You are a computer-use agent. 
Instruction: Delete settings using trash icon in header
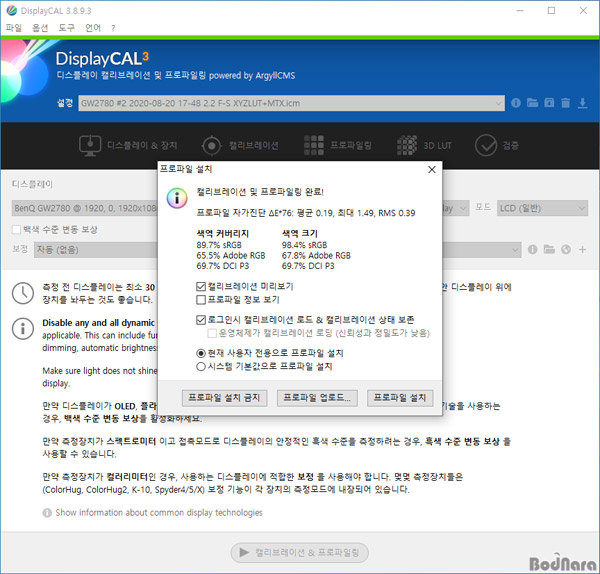[566, 103]
